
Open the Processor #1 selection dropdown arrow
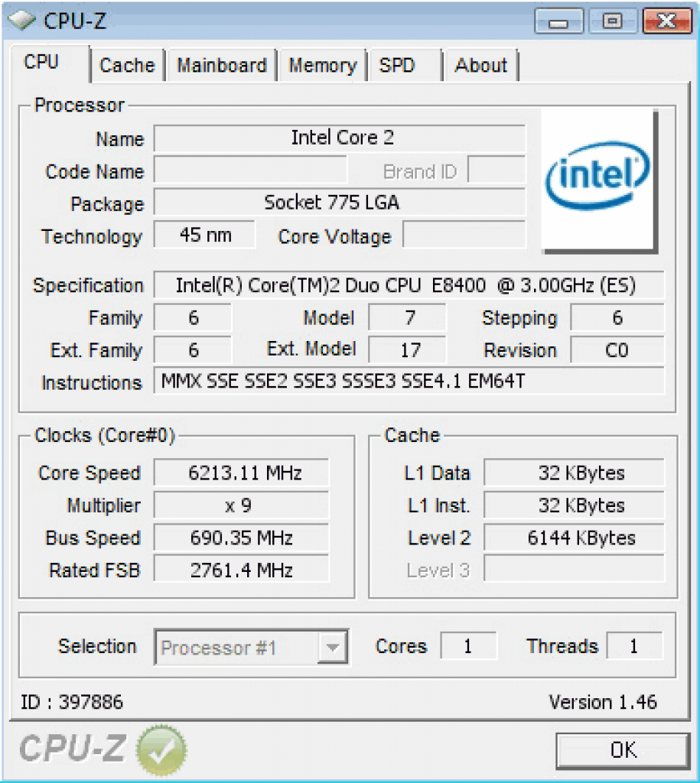pyautogui.click(x=332, y=648)
